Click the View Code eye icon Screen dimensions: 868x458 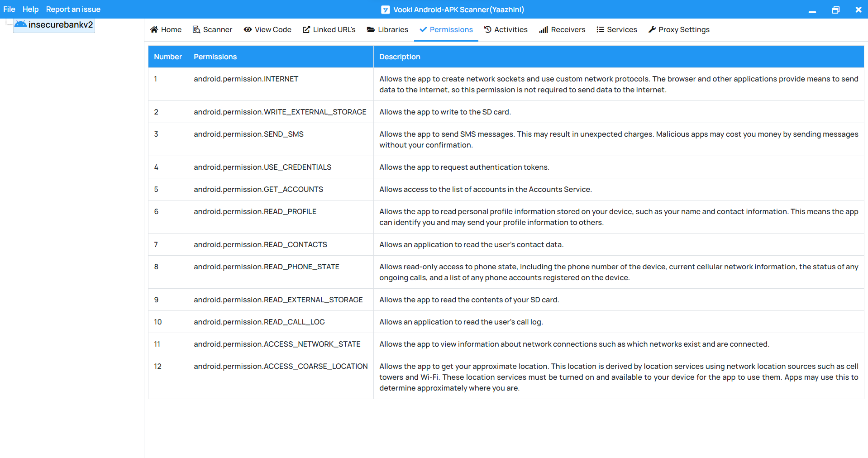(248, 29)
